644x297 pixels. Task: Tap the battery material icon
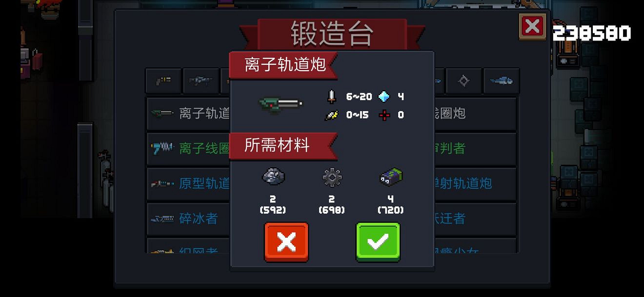pyautogui.click(x=391, y=177)
